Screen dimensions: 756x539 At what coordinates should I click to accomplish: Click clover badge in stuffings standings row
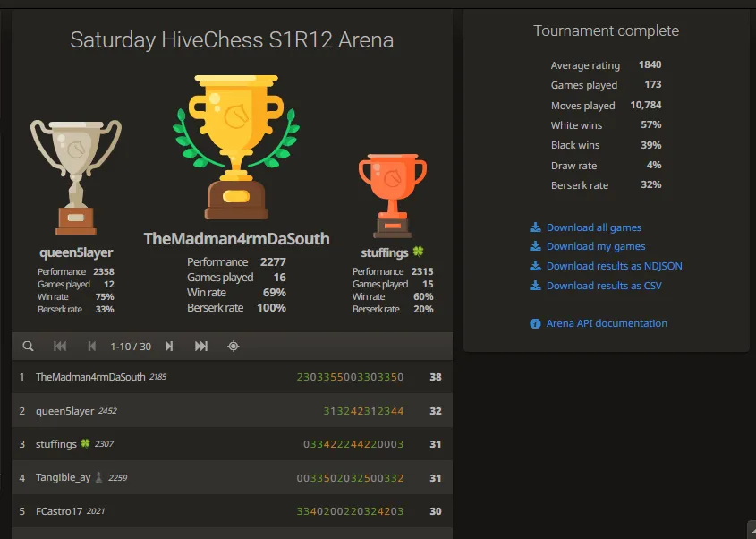[85, 443]
